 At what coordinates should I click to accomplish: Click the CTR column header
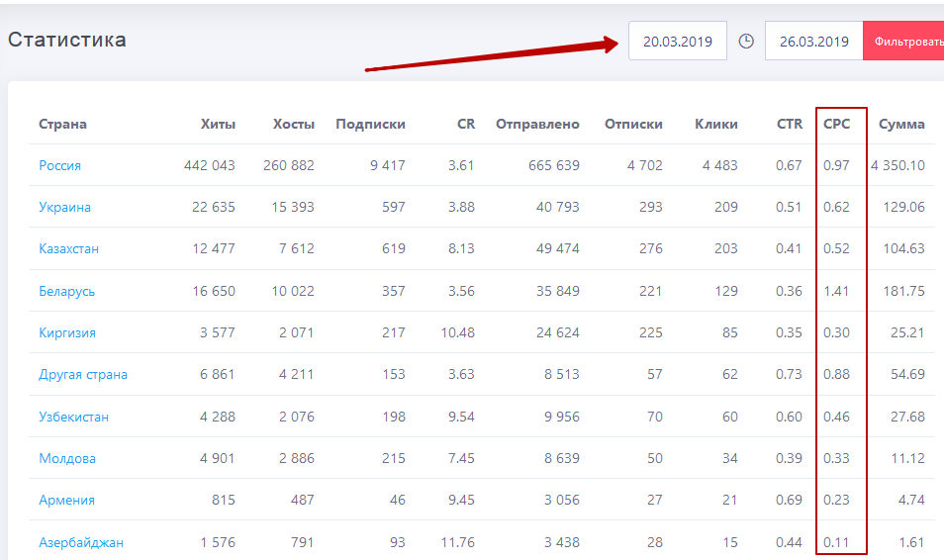tap(790, 124)
